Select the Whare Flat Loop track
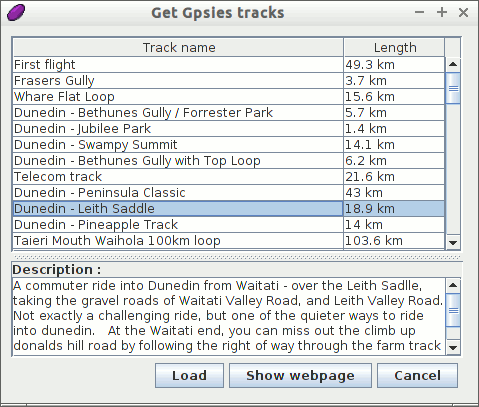This screenshot has width=479, height=407. 229,97
